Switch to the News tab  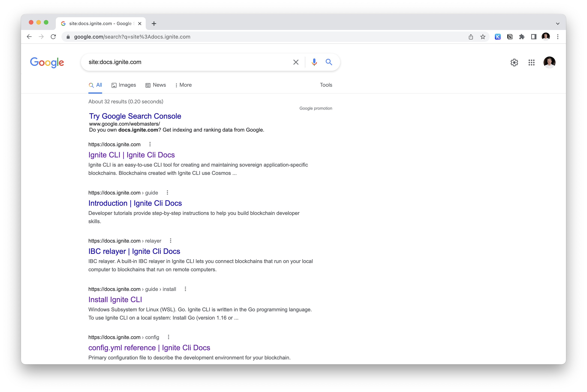(156, 85)
